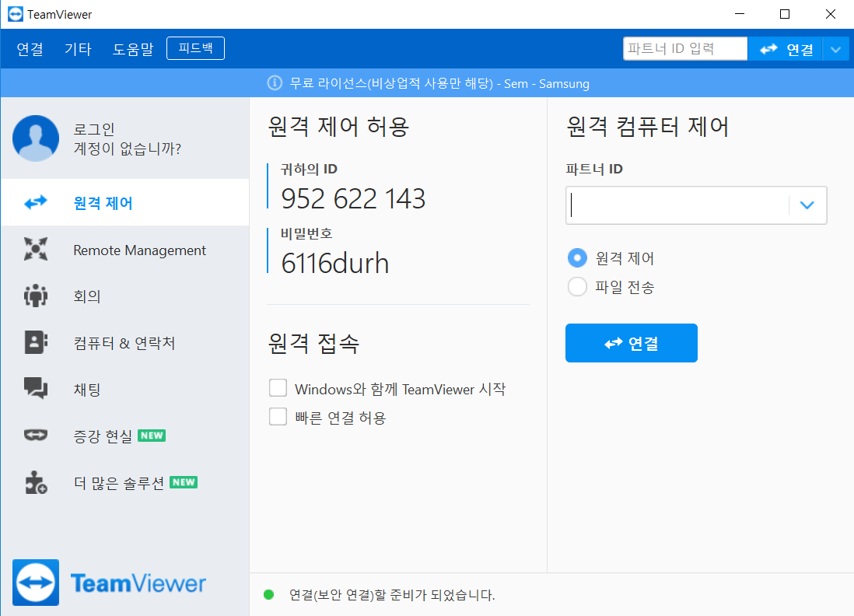Click the Remote Management sidebar icon

36,249
